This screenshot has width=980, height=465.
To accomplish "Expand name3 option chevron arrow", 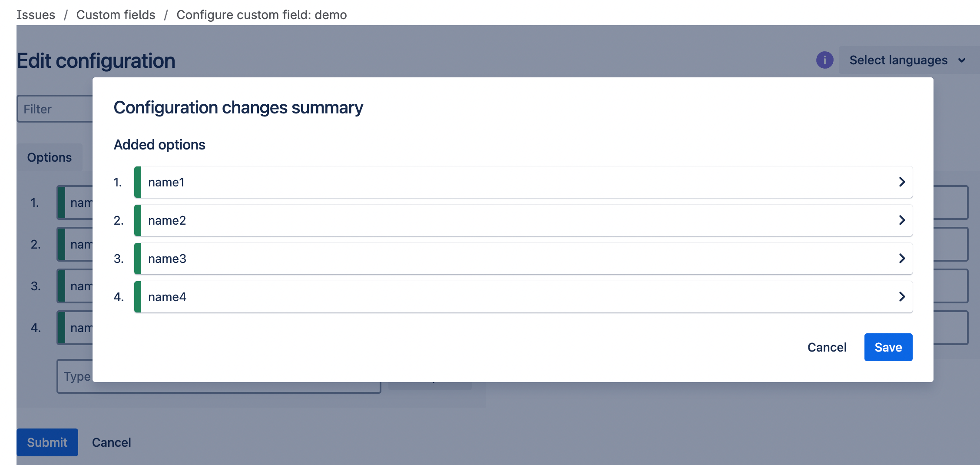I will (x=902, y=259).
